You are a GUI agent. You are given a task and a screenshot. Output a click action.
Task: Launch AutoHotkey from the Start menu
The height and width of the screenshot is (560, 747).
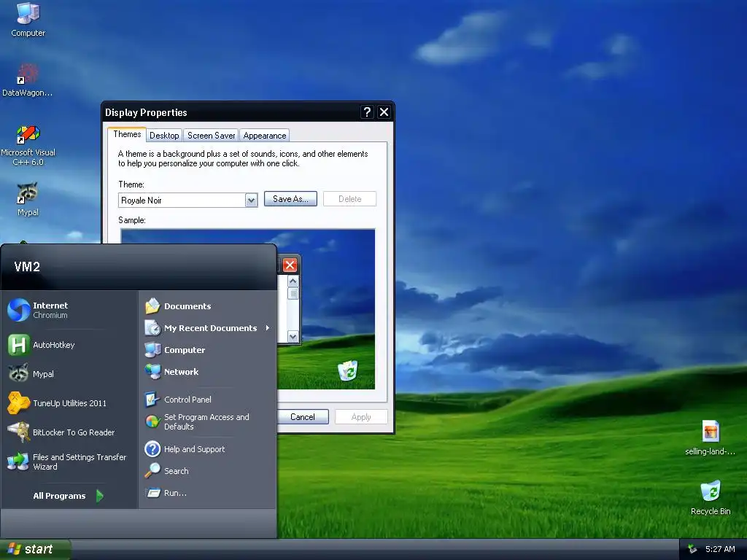click(x=69, y=345)
